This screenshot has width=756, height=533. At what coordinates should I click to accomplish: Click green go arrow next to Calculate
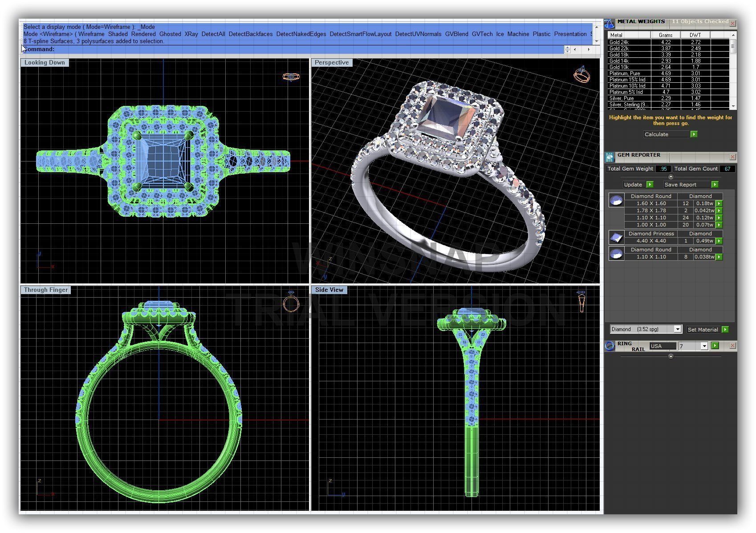pyautogui.click(x=694, y=134)
